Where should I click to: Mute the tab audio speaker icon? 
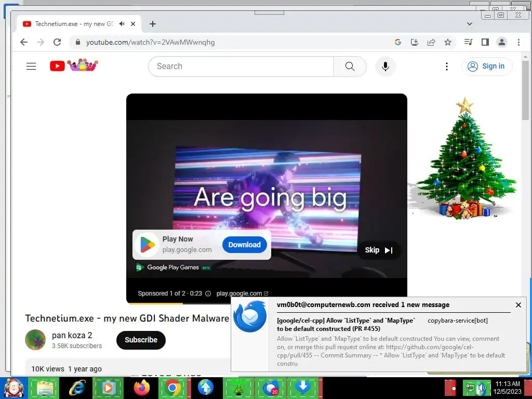[122, 24]
